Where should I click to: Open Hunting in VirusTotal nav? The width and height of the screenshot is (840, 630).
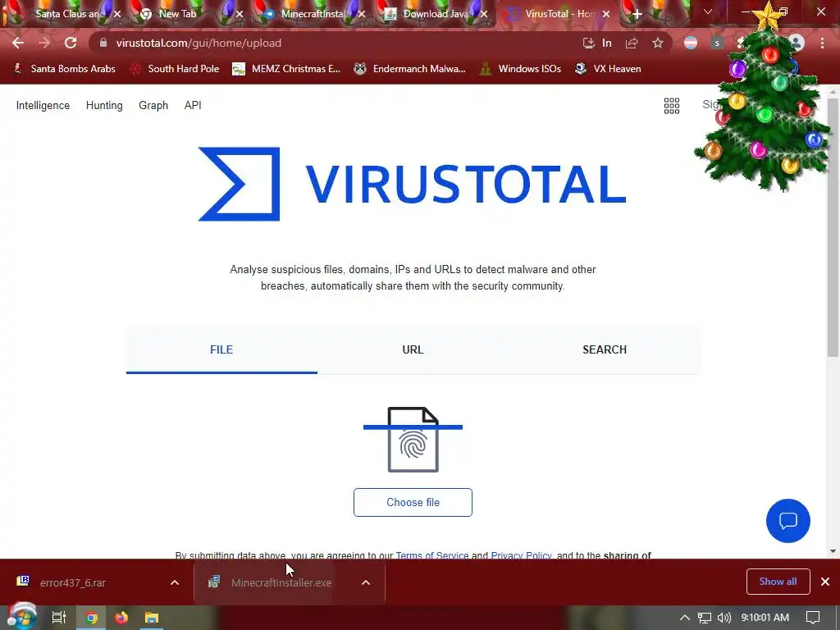[104, 106]
